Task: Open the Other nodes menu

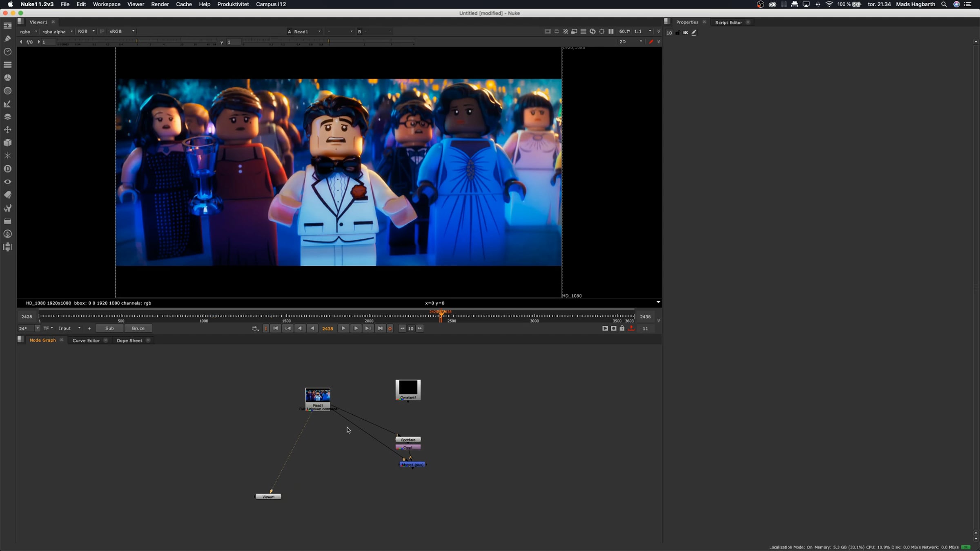Action: (x=7, y=221)
